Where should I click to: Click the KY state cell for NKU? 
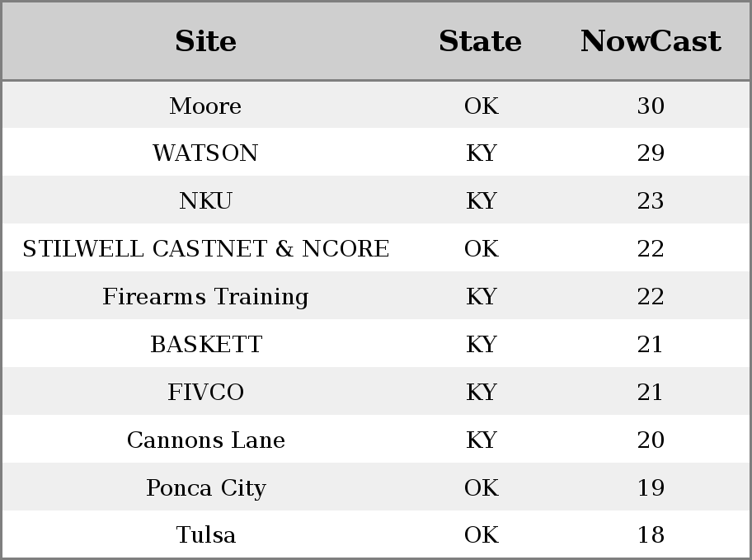pyautogui.click(x=481, y=200)
